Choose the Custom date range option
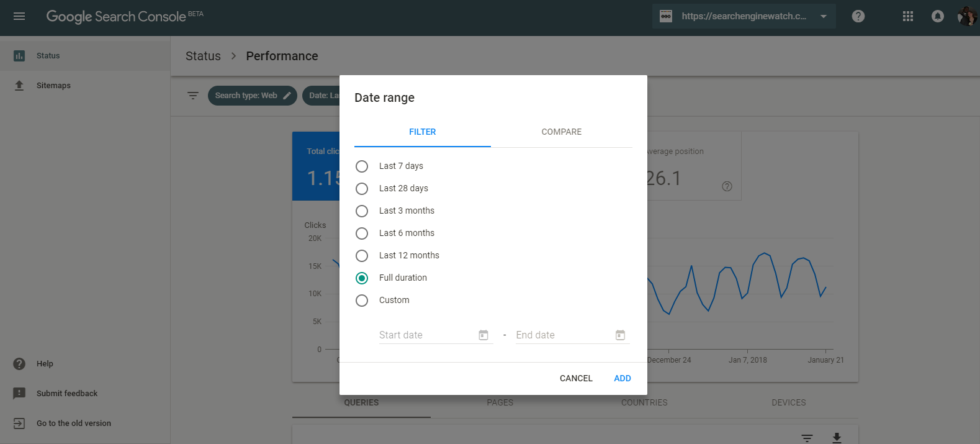The height and width of the screenshot is (444, 980). pyautogui.click(x=362, y=301)
